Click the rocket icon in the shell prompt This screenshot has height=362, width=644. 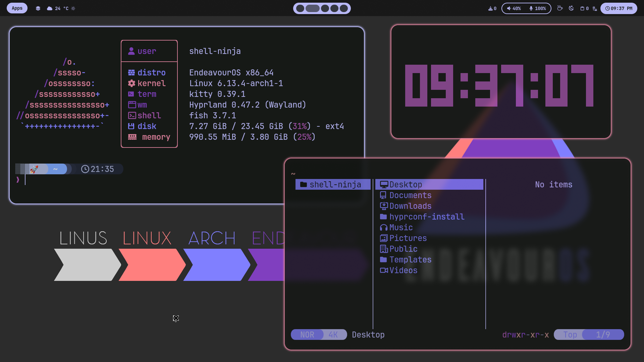tap(34, 169)
